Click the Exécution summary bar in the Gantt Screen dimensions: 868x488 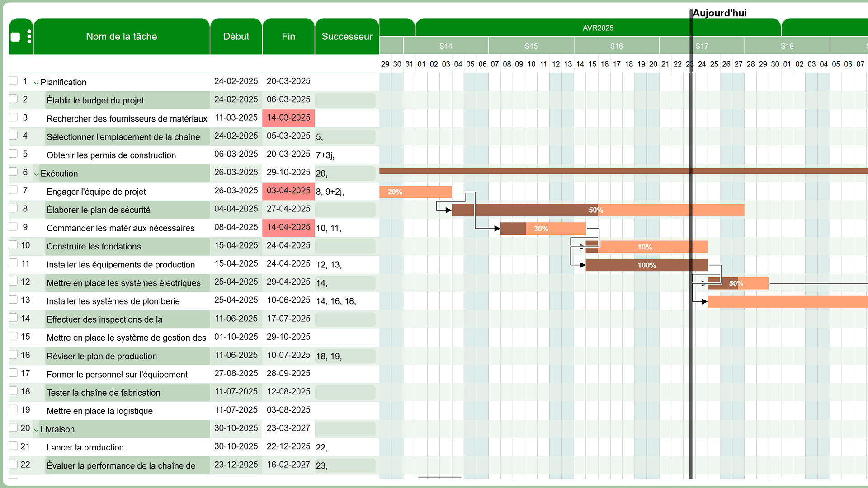(x=542, y=171)
